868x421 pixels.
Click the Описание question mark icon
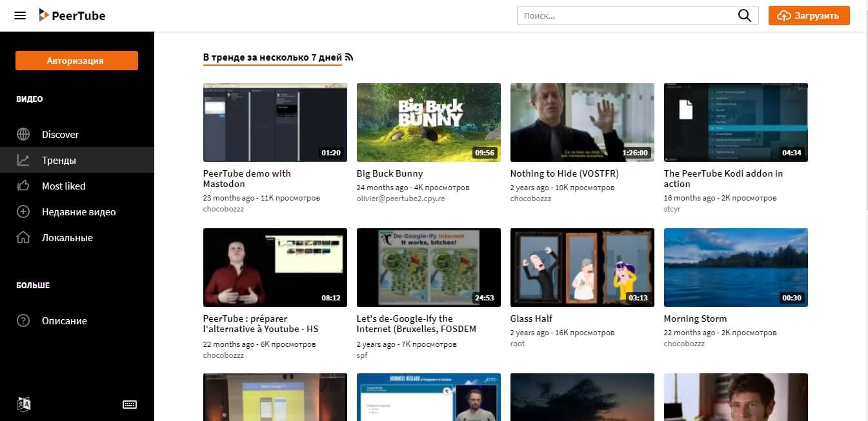(x=23, y=320)
